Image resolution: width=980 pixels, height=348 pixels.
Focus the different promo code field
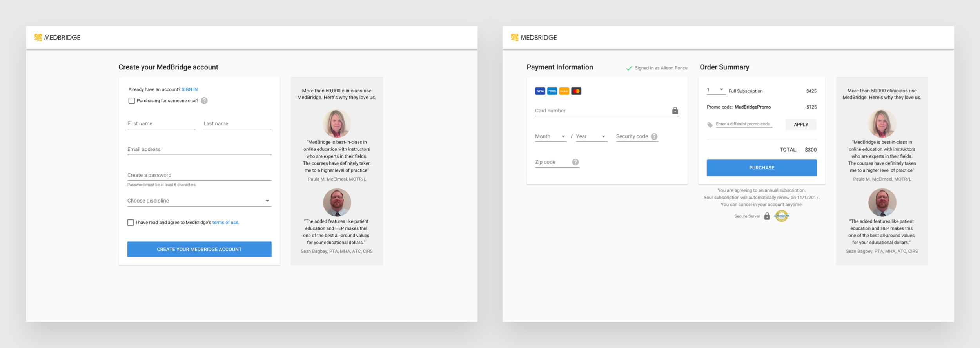(744, 124)
